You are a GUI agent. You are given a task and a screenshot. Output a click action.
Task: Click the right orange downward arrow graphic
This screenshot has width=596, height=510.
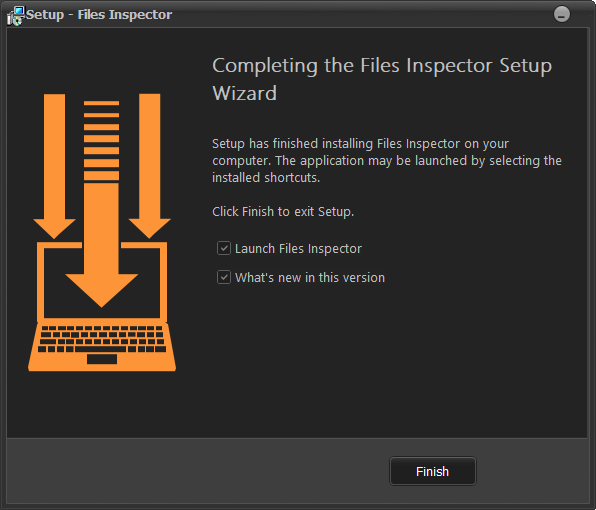coord(149,166)
